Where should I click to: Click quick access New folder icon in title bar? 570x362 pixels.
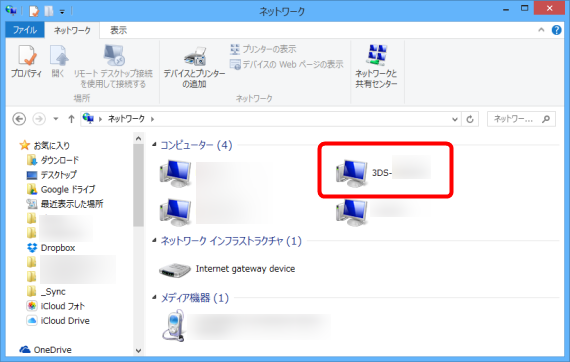coord(49,11)
